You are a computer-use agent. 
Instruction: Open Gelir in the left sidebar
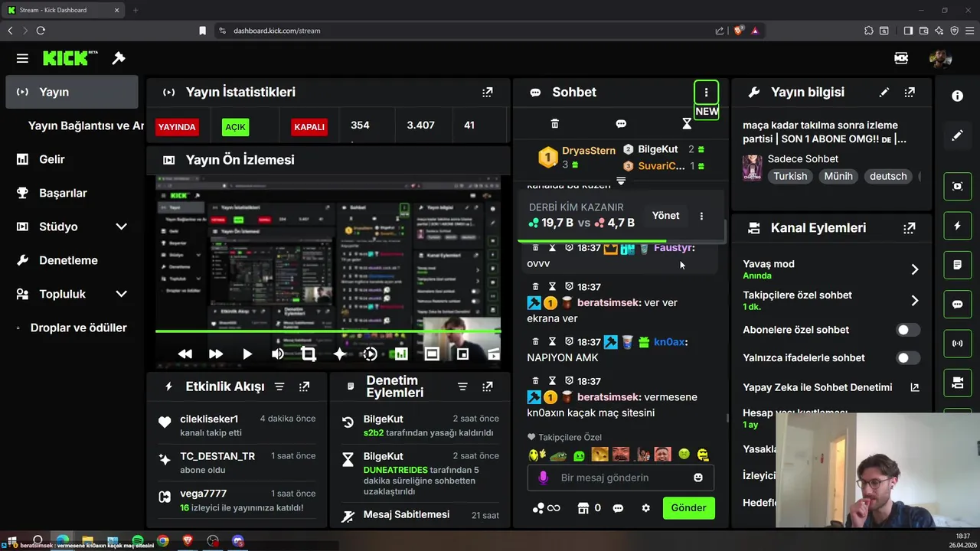coord(72,159)
